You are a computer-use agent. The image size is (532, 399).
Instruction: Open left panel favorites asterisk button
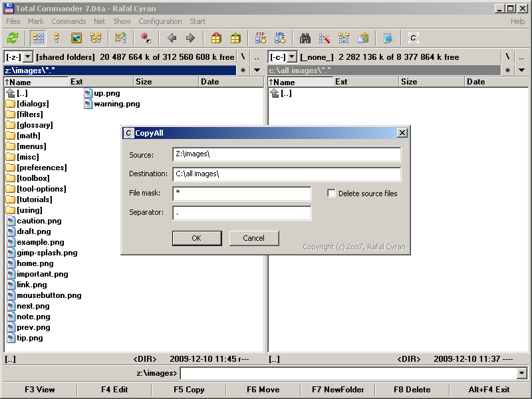click(243, 70)
